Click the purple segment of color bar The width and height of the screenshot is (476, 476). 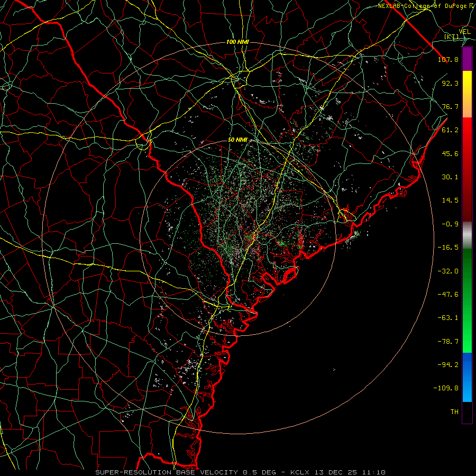pyautogui.click(x=467, y=59)
